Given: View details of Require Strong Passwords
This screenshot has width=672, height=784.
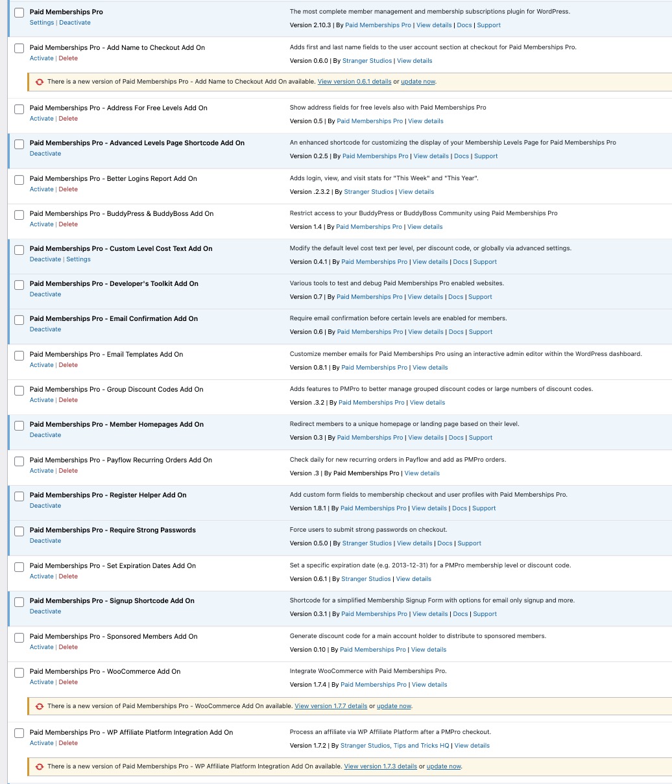Looking at the screenshot, I should pos(414,543).
